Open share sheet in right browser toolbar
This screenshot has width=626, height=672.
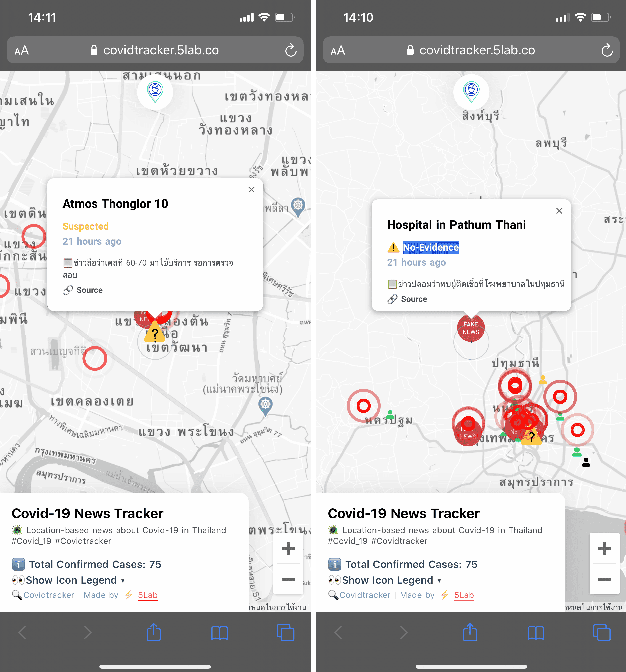pos(469,632)
